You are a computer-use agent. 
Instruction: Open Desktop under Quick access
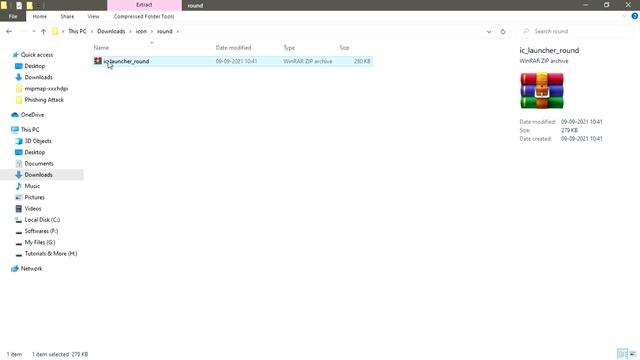coord(35,66)
